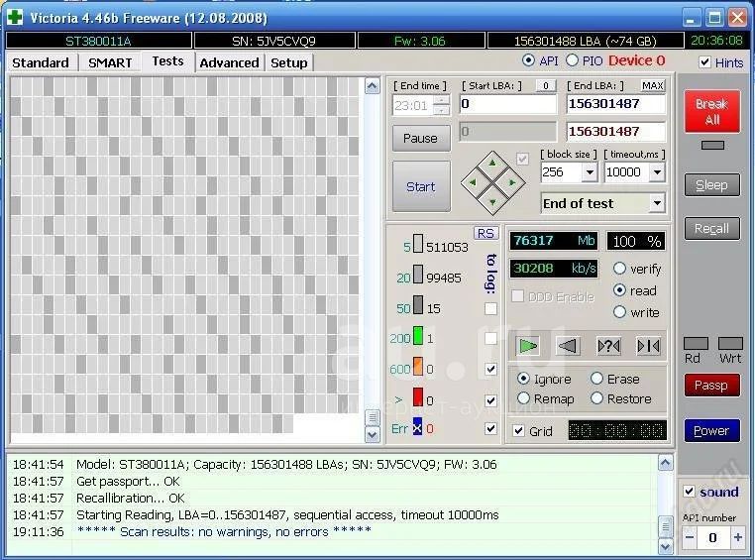Screen dimensions: 755x560
Task: Click the Recall button
Action: (x=712, y=228)
